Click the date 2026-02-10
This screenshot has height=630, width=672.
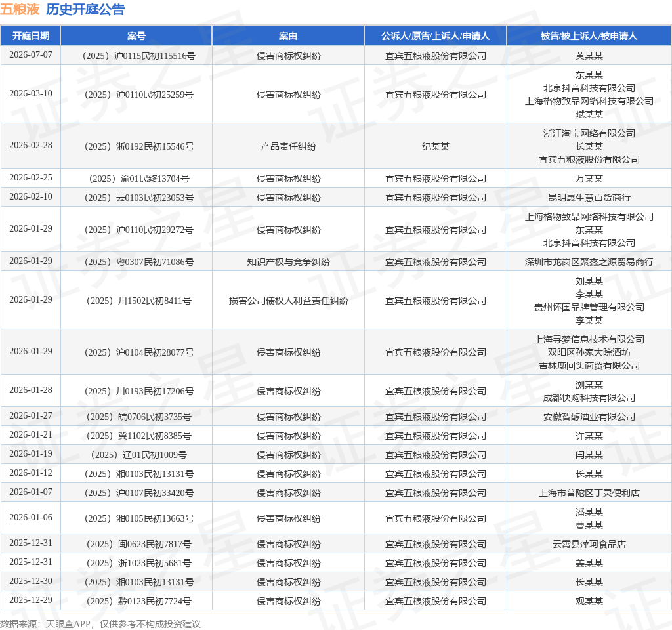tap(30, 196)
